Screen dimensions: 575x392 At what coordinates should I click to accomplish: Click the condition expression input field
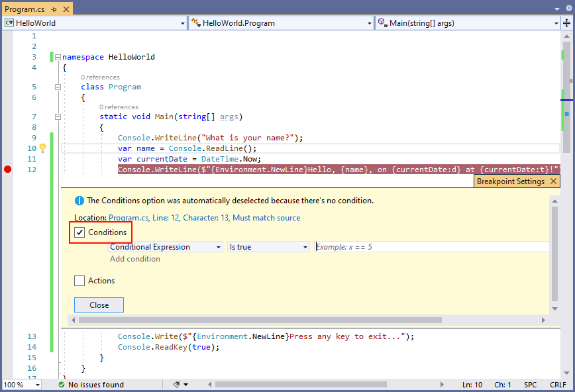[x=431, y=246]
